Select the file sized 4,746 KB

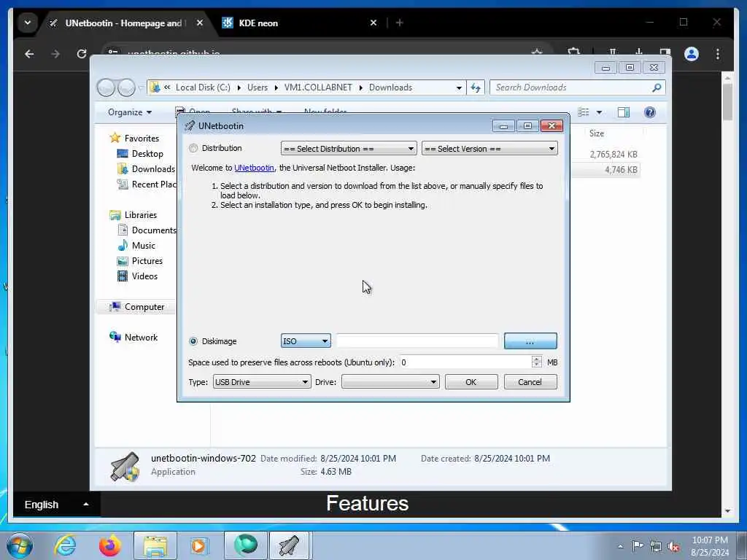(621, 170)
